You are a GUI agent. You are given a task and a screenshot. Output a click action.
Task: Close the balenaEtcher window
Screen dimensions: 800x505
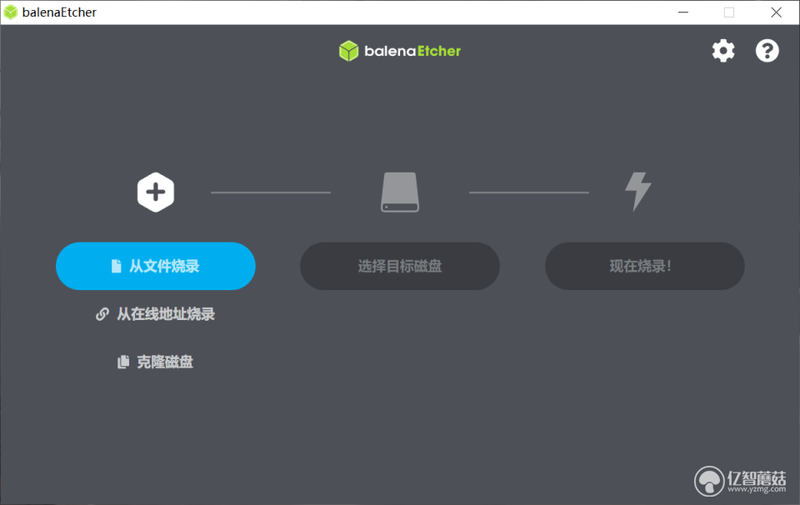(x=776, y=12)
